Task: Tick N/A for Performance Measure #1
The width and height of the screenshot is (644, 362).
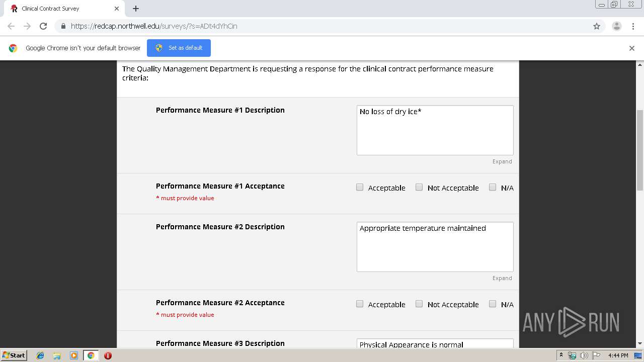Action: coord(493,187)
